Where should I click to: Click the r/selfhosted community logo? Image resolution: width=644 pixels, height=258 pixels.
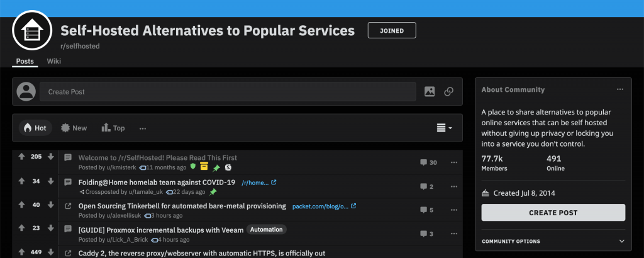[x=32, y=31]
